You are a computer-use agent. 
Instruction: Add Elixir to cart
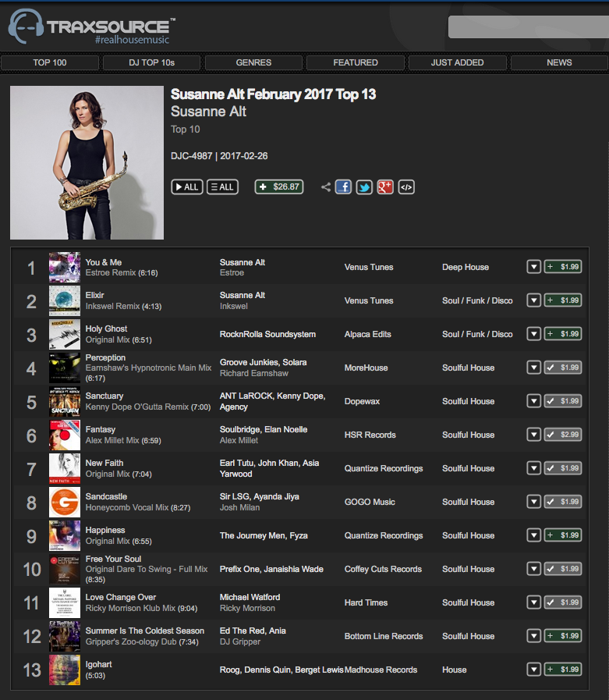(x=562, y=300)
